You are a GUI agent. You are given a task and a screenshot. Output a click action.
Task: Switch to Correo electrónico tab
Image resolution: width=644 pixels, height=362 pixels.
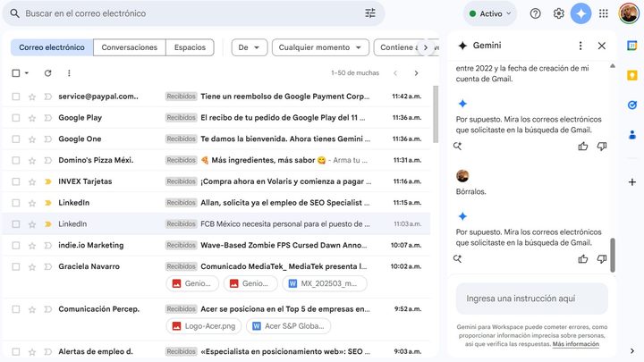point(52,47)
